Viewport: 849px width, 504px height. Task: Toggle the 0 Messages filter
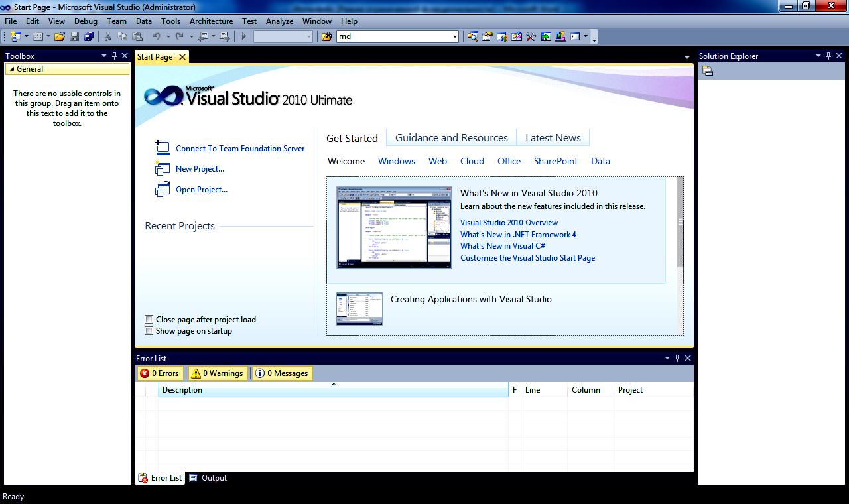[x=282, y=373]
